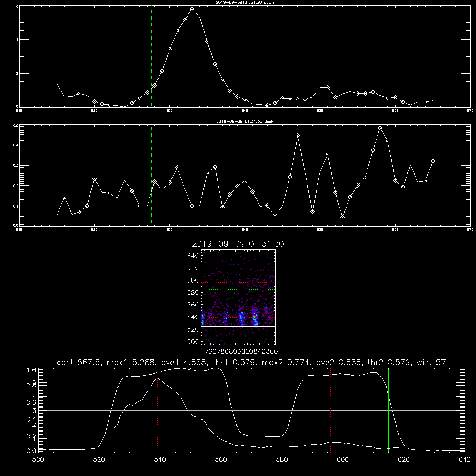Select the right green dashed line in dusk plot
This screenshot has height=476, width=476.
tap(263, 175)
